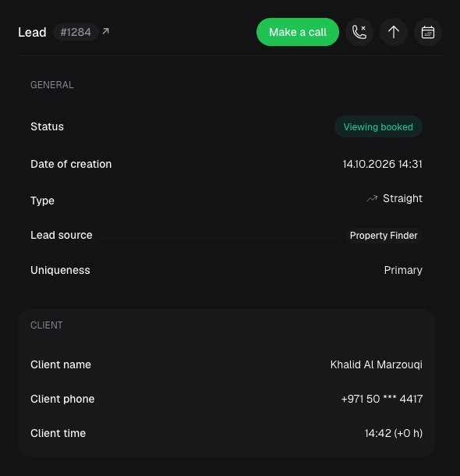Click the CLIENT section header
Image resolution: width=460 pixels, height=476 pixels.
47,325
